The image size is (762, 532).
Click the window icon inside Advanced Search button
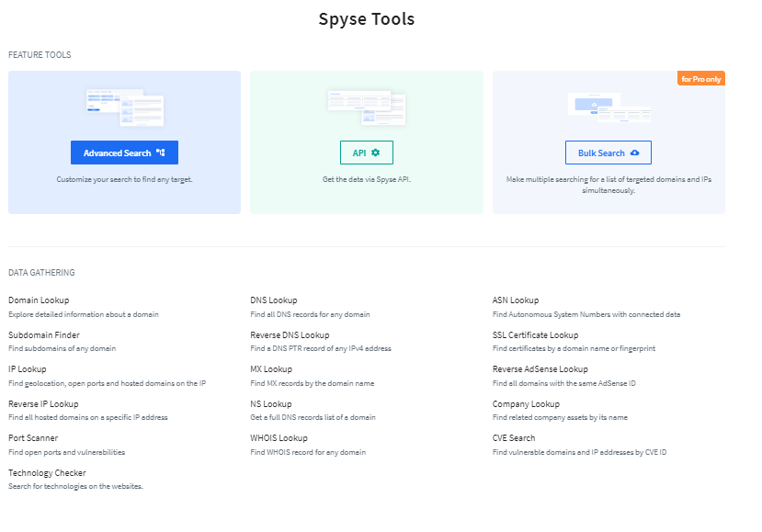click(x=160, y=153)
